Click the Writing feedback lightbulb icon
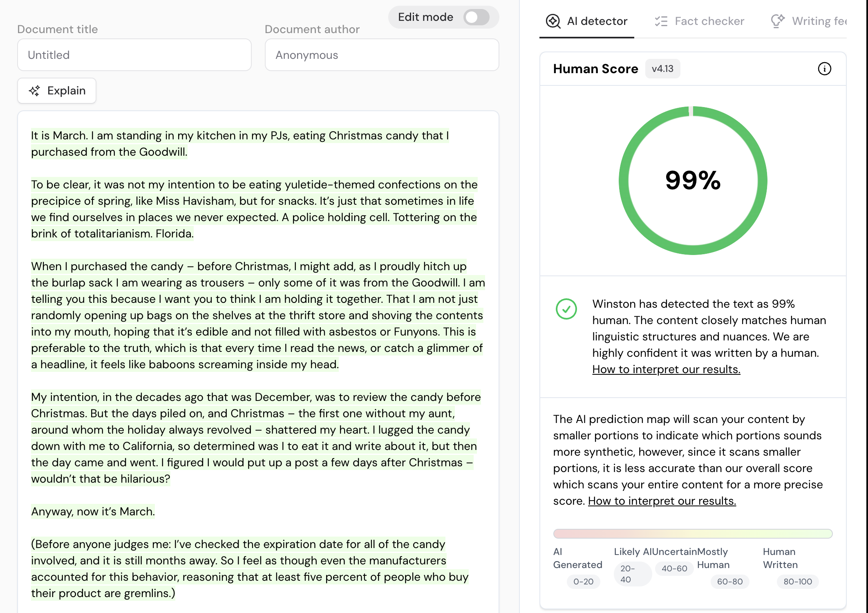 tap(777, 21)
